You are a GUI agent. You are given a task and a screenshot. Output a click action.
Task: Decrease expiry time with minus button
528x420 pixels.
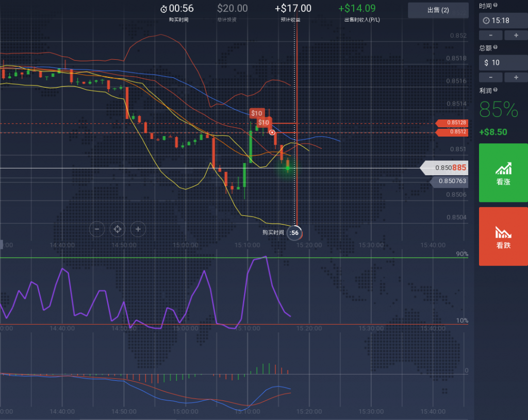point(491,35)
